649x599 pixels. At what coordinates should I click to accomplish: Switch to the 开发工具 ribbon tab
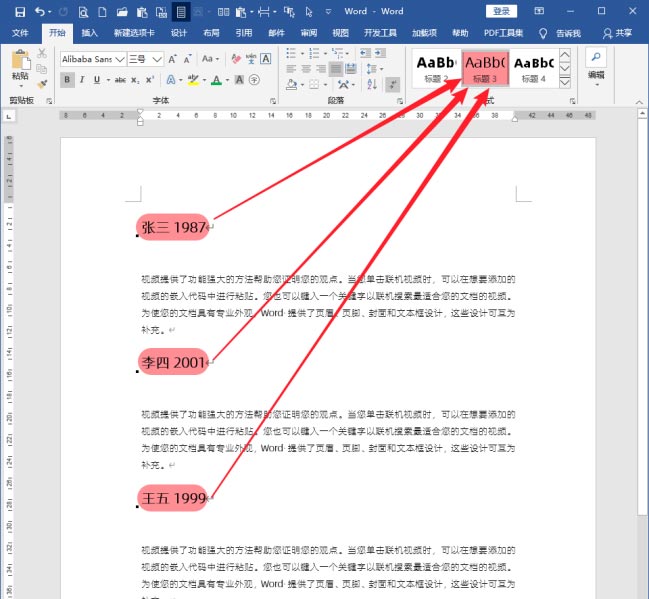point(380,33)
